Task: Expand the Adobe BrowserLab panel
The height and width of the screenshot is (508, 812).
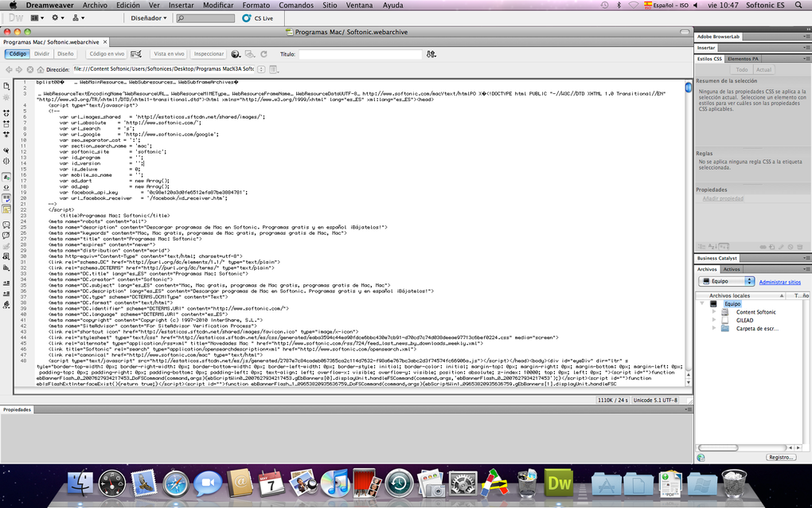Action: click(x=718, y=37)
